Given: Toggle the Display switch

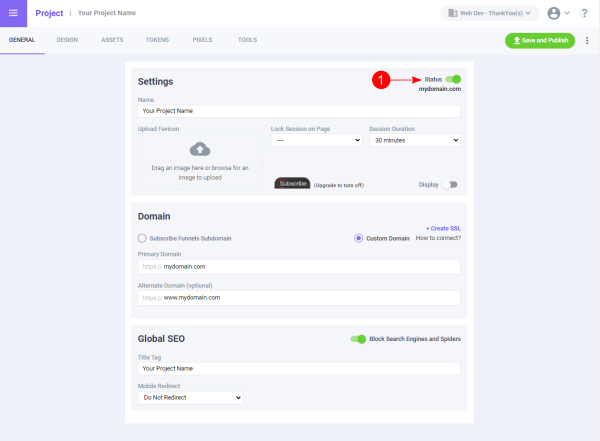Looking at the screenshot, I should tap(452, 184).
